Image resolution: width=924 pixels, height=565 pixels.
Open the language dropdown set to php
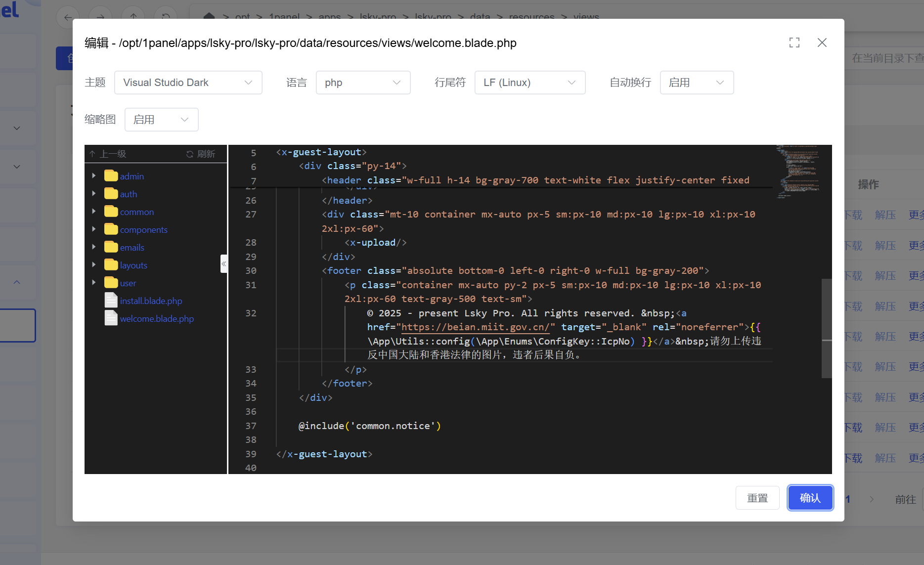pos(363,83)
